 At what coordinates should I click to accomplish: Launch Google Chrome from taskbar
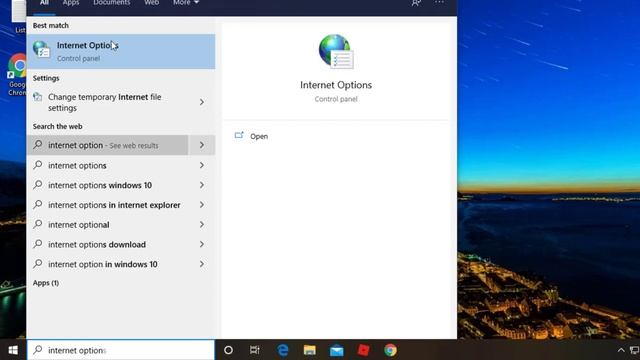pos(390,350)
